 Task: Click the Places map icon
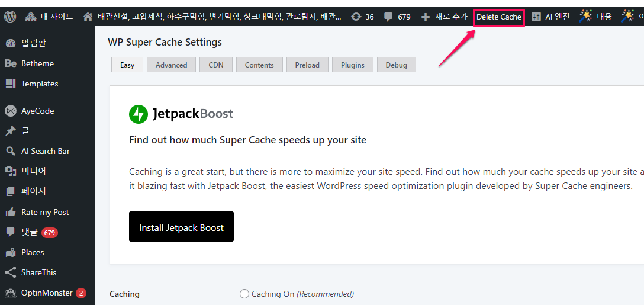tap(11, 252)
